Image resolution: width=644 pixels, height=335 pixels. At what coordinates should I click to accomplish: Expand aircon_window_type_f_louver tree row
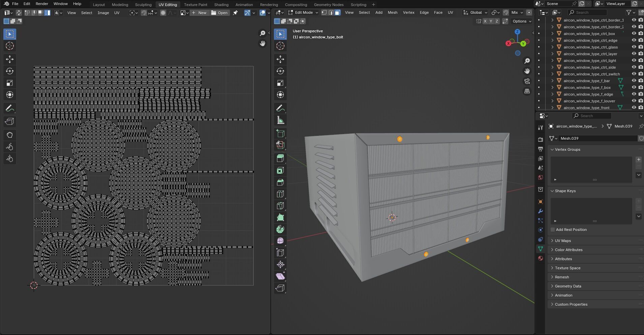[552, 101]
